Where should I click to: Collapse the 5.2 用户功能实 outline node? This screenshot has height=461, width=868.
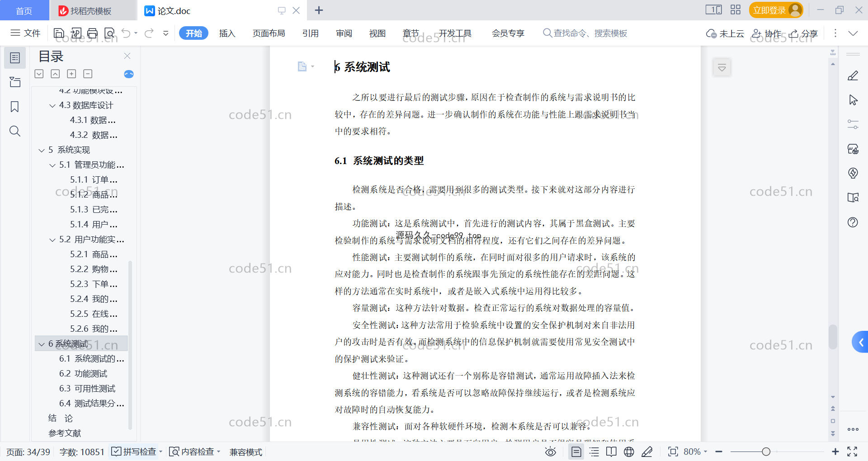(52, 240)
